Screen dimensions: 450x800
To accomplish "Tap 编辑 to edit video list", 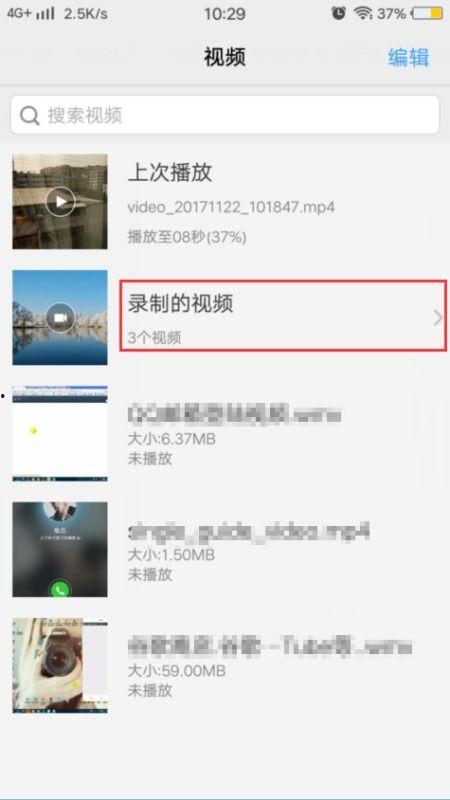I will [x=408, y=57].
